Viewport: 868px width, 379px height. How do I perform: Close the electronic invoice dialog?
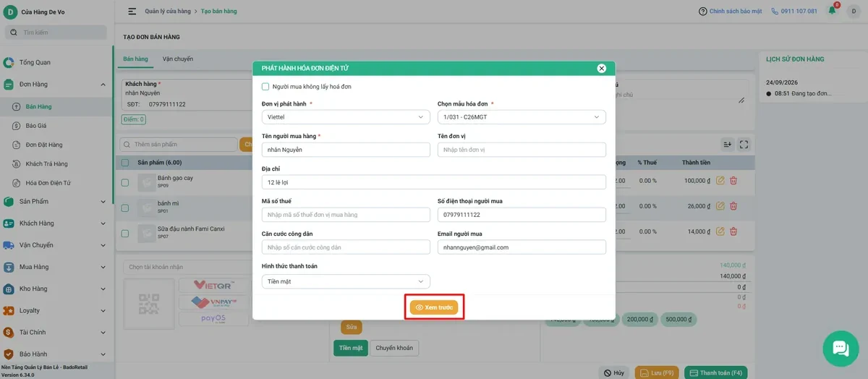(x=601, y=68)
